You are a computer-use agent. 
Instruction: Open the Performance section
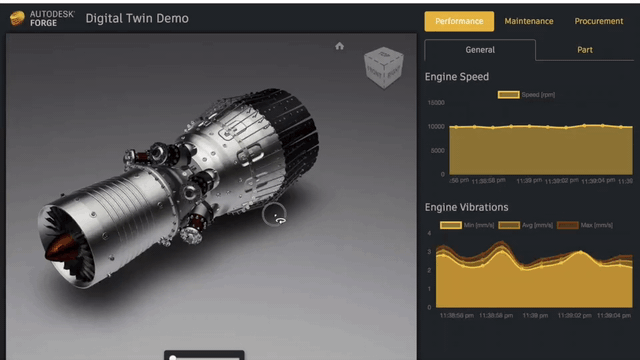(x=459, y=21)
